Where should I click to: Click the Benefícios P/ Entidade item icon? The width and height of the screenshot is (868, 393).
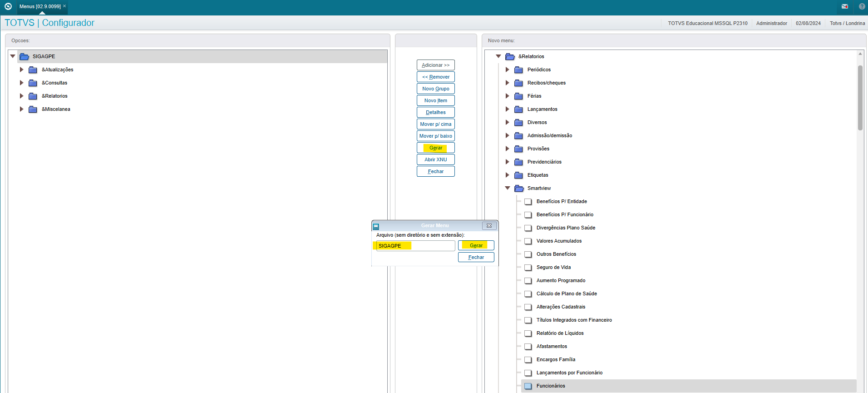528,201
